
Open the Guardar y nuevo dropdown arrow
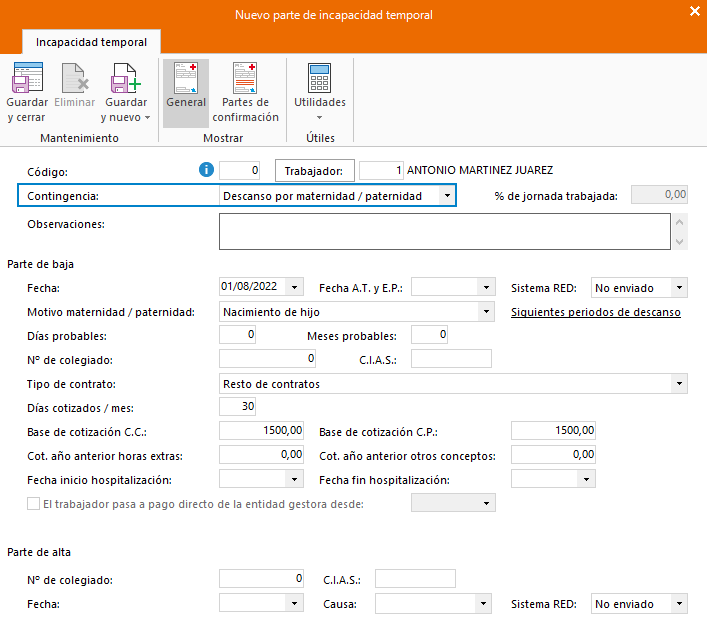coord(147,117)
